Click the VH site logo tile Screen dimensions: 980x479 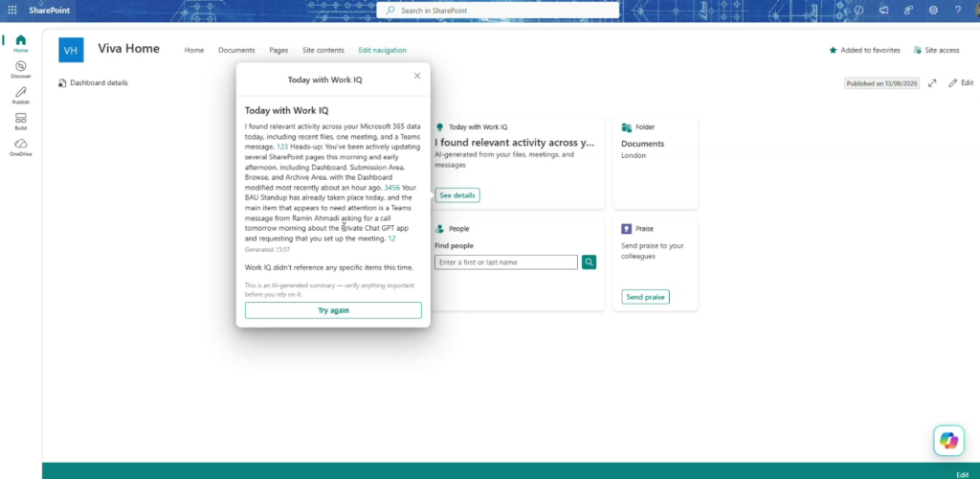point(71,50)
